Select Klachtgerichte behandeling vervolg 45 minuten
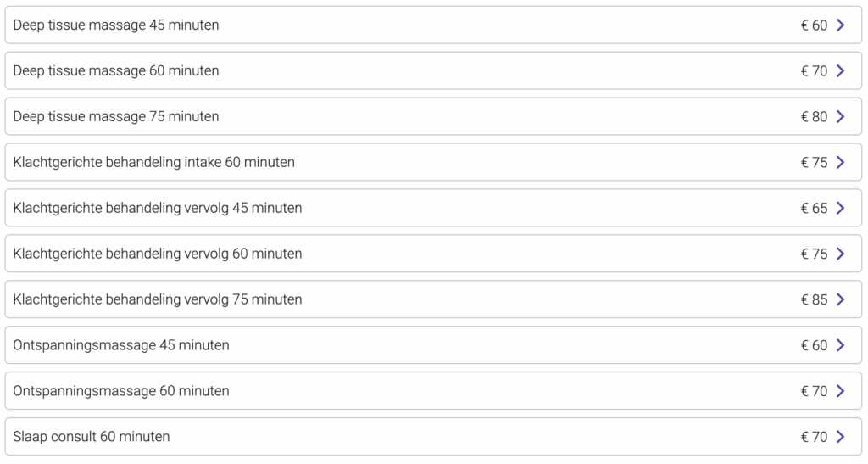This screenshot has width=868, height=464. [x=158, y=209]
